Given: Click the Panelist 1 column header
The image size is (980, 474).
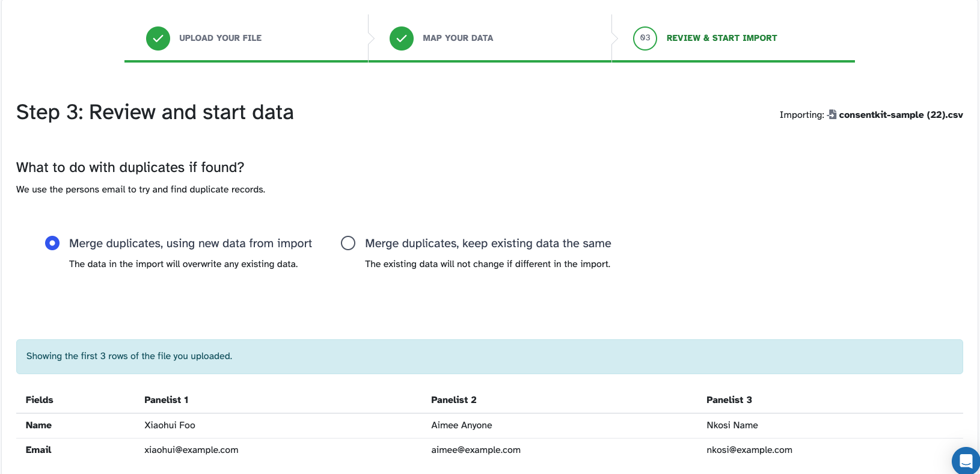Looking at the screenshot, I should (167, 400).
